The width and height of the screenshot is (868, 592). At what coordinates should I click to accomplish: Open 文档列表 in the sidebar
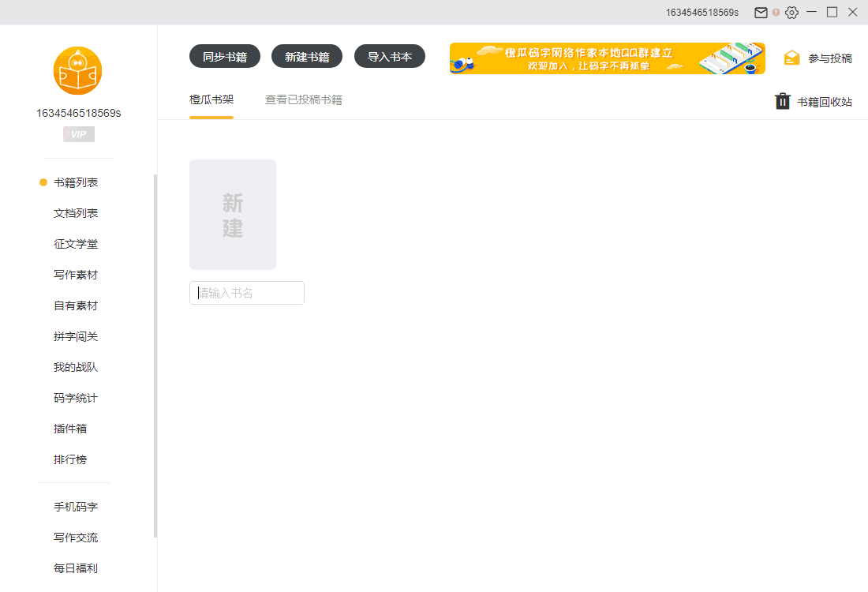[x=76, y=213]
